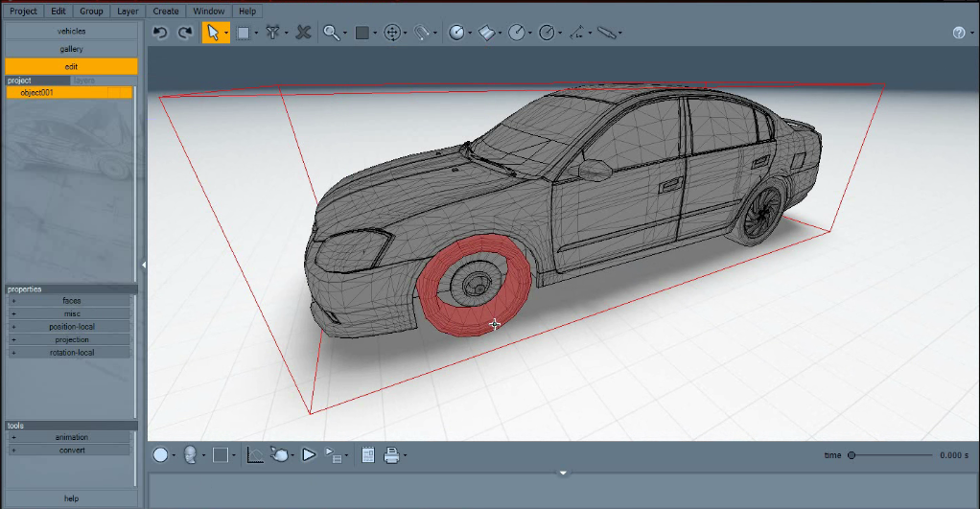Click the Undo arrow icon
Image resolution: width=980 pixels, height=509 pixels.
[x=160, y=33]
